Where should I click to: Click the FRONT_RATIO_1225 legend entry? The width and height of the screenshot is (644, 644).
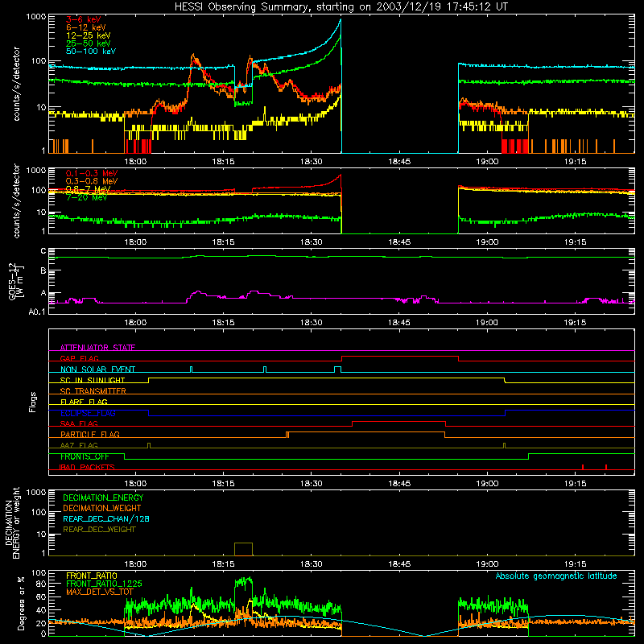[104, 584]
